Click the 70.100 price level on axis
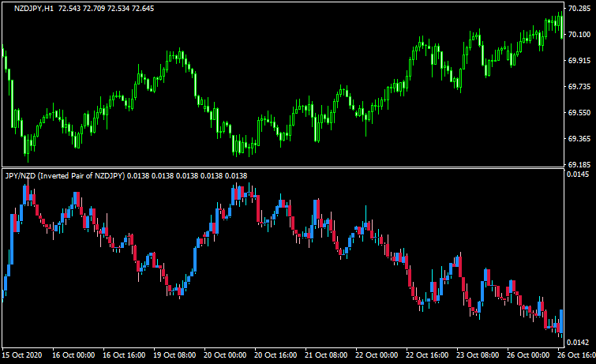Viewport: 596px width, 364px height. [579, 34]
